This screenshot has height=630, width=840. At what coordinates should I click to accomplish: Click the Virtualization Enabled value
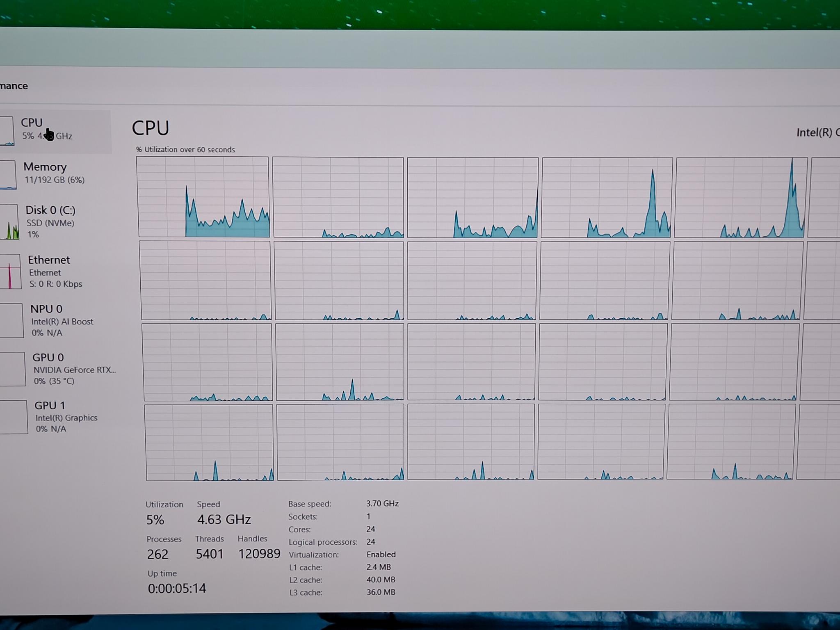point(381,554)
